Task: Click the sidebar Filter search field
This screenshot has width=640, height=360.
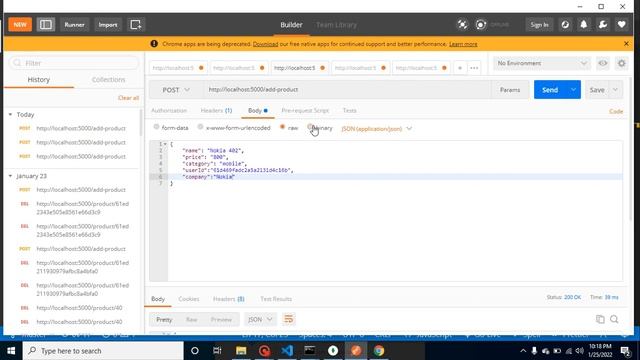Action: (74, 63)
